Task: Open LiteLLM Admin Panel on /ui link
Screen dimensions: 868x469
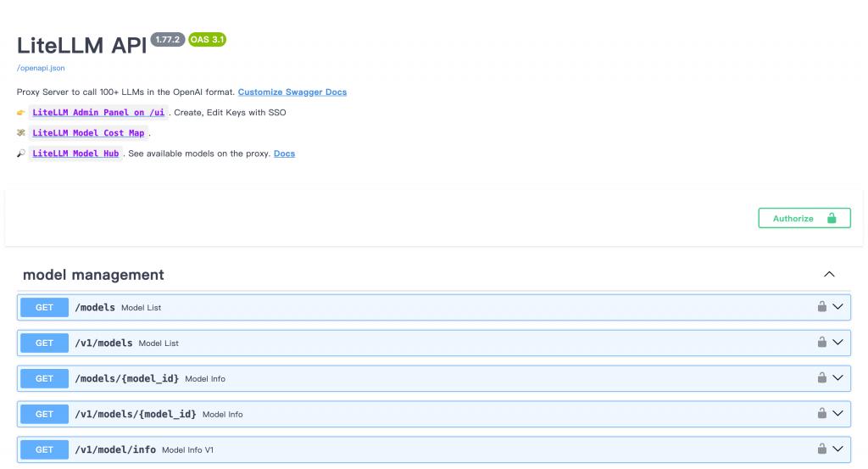Action: point(98,113)
